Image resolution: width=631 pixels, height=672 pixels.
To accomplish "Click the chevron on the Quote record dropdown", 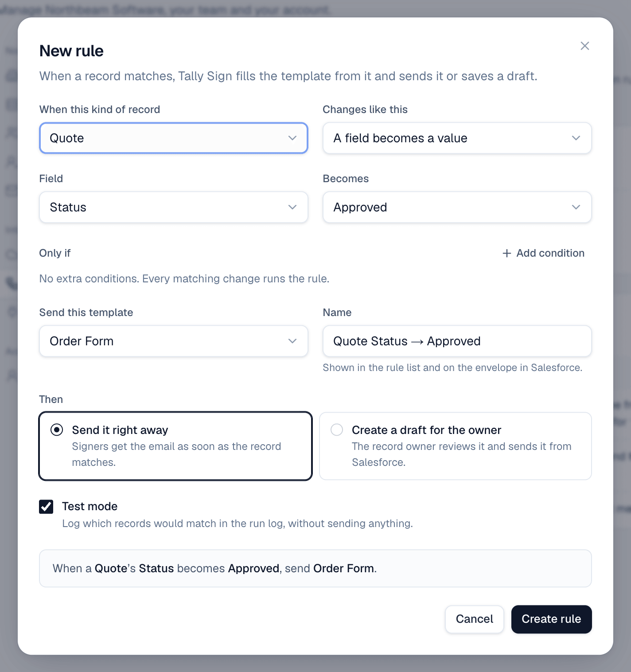I will [x=292, y=138].
